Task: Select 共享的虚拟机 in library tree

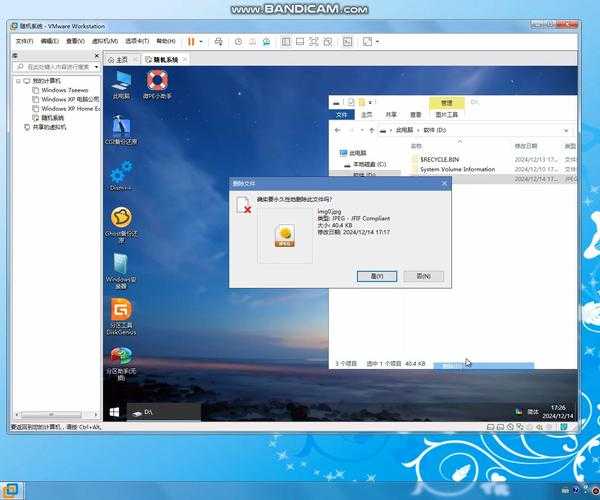Action: (49, 127)
